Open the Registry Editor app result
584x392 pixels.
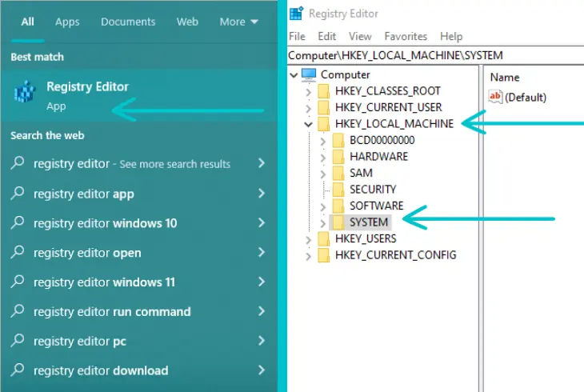click(138, 95)
